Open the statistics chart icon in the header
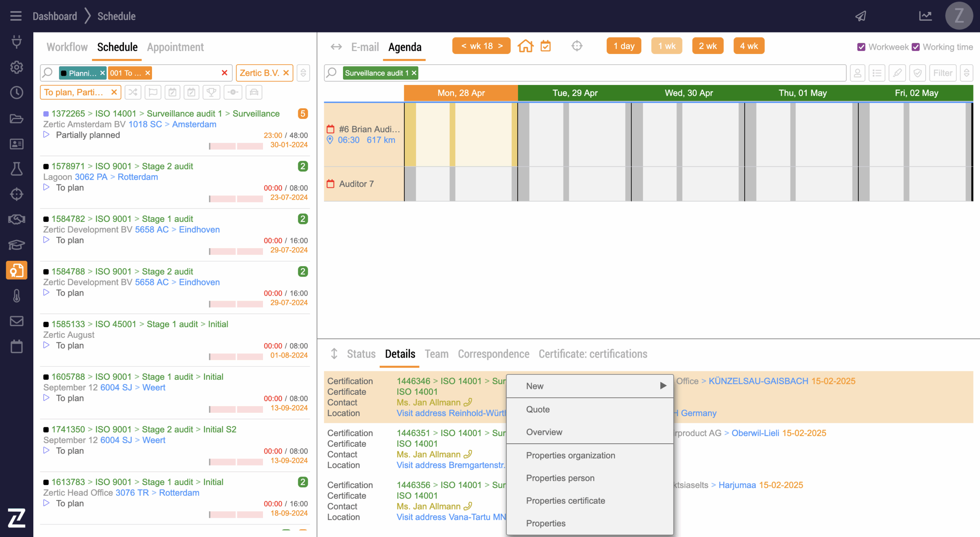 [925, 16]
